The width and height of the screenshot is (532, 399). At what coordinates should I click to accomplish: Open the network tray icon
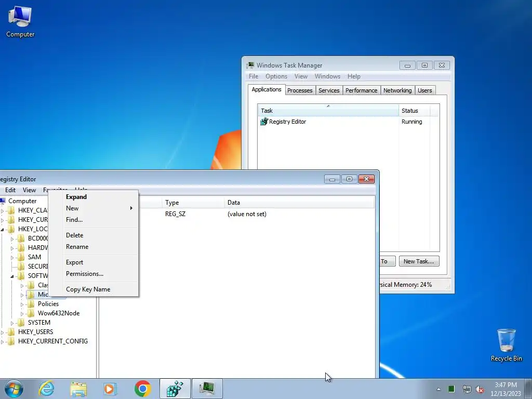click(x=467, y=389)
